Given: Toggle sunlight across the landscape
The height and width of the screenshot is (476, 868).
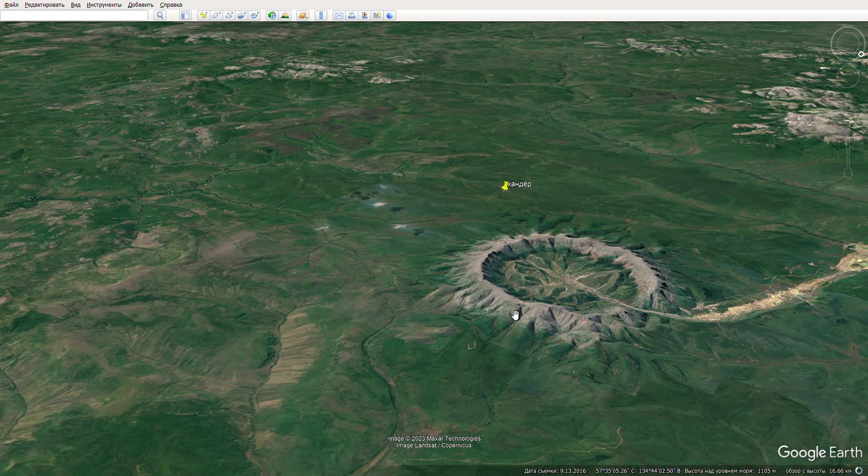Looking at the screenshot, I should [285, 15].
